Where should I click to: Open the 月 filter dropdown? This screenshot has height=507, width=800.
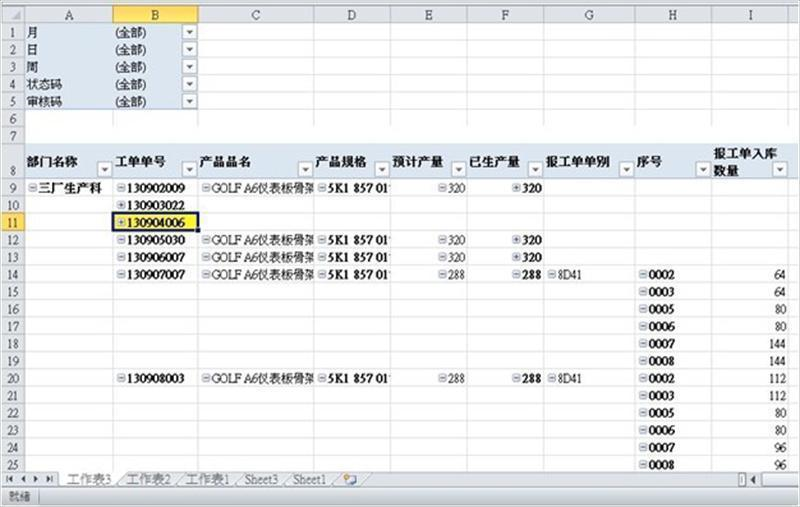(189, 32)
